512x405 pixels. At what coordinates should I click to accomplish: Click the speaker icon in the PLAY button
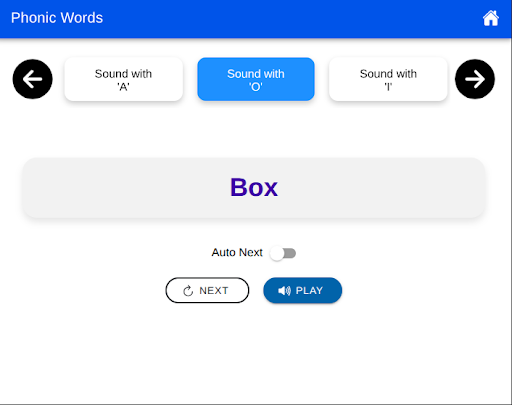284,291
